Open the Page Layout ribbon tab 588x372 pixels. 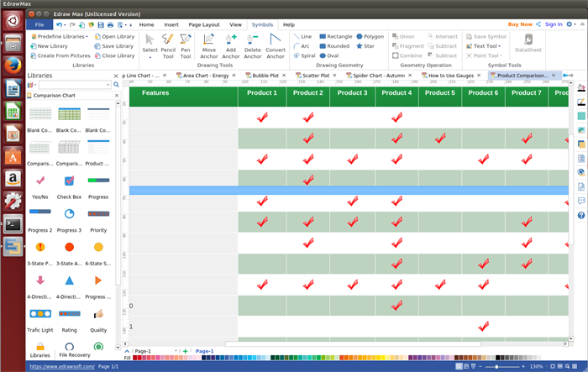(204, 24)
